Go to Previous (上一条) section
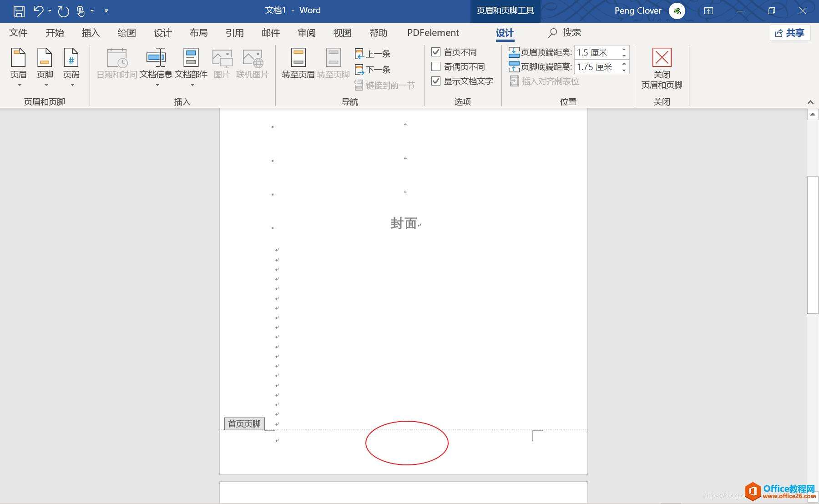The height and width of the screenshot is (504, 819). pyautogui.click(x=373, y=54)
